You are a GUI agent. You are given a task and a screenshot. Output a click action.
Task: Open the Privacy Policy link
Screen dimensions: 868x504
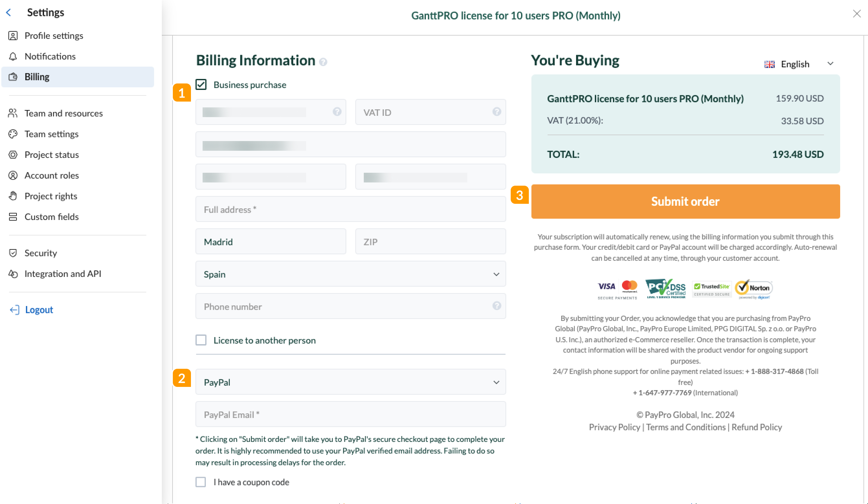pos(614,427)
